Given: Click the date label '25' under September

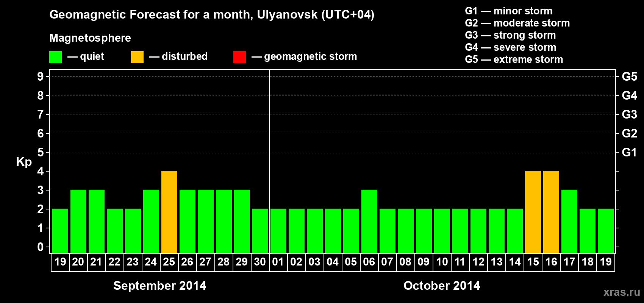Looking at the screenshot, I should coord(169,262).
